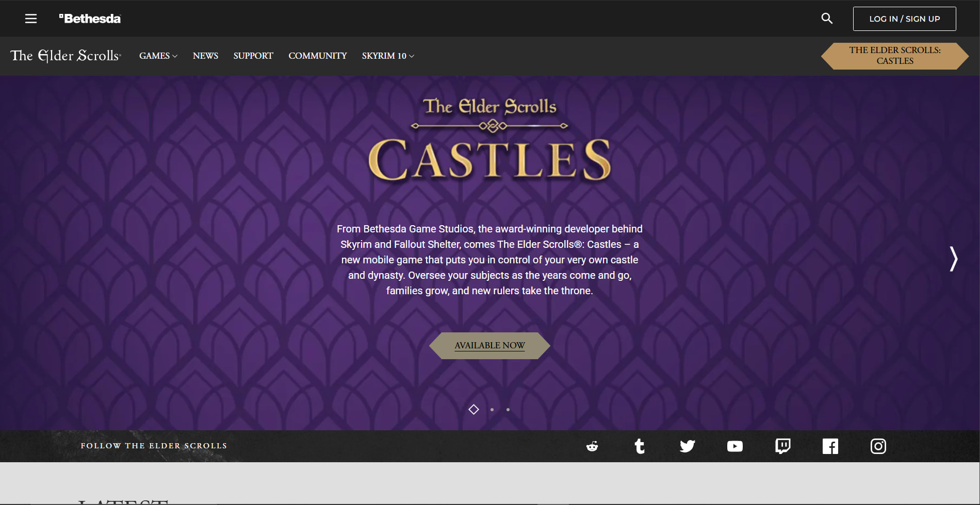Viewport: 980px width, 505px height.
Task: Open the Reddit social icon
Action: (592, 446)
